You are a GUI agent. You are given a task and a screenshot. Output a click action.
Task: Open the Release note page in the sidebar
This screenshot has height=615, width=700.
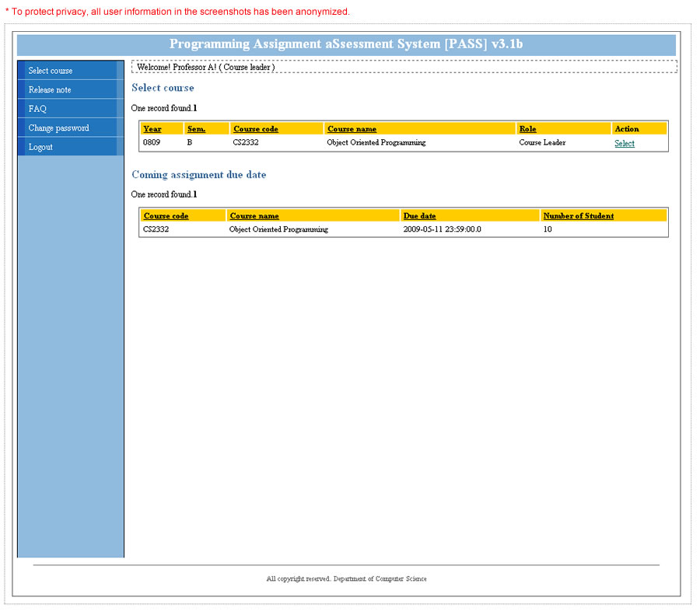click(x=50, y=90)
